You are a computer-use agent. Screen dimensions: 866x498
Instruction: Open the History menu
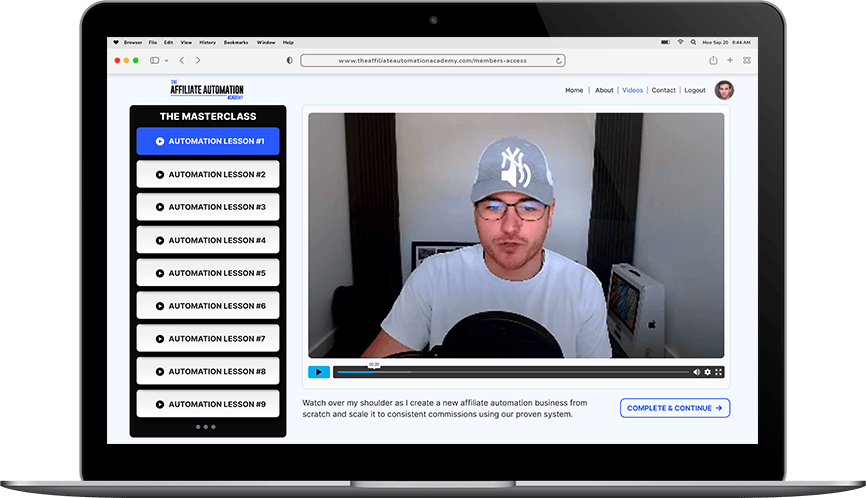pos(207,42)
